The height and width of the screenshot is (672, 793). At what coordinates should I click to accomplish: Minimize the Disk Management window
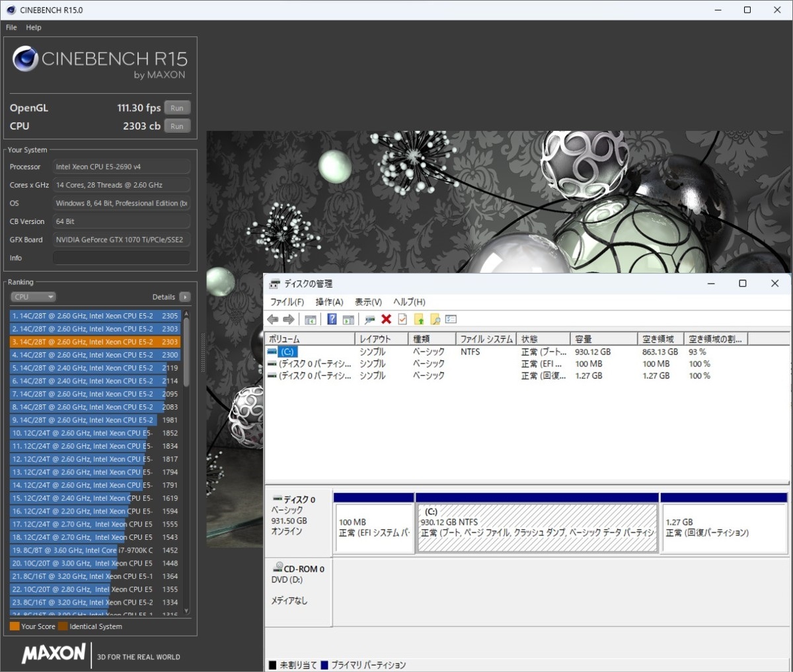pos(711,283)
